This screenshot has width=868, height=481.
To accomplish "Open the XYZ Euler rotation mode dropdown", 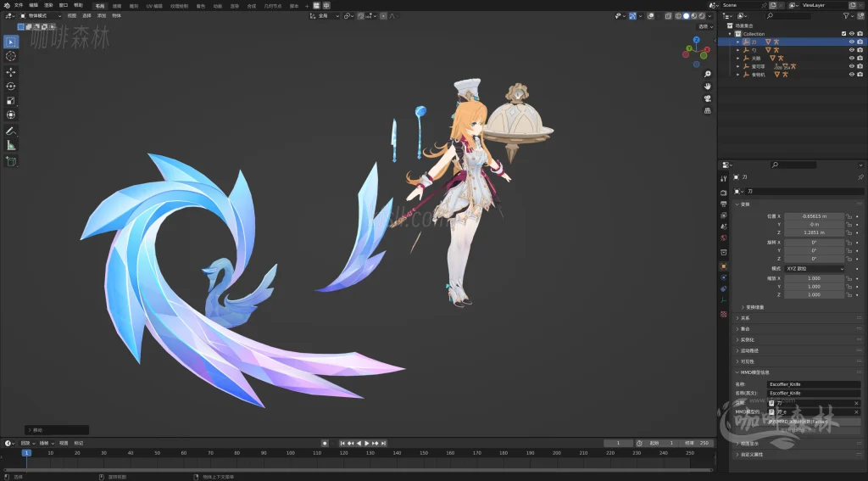I will (x=815, y=269).
